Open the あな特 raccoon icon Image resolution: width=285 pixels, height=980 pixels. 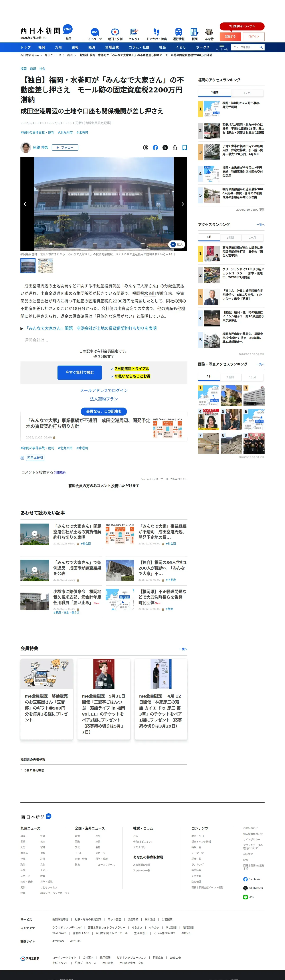point(209,34)
